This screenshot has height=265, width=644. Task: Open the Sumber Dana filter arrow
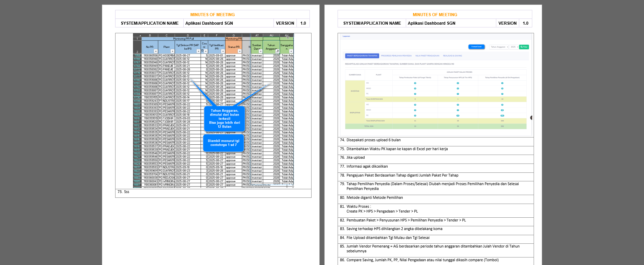pyautogui.click(x=260, y=51)
